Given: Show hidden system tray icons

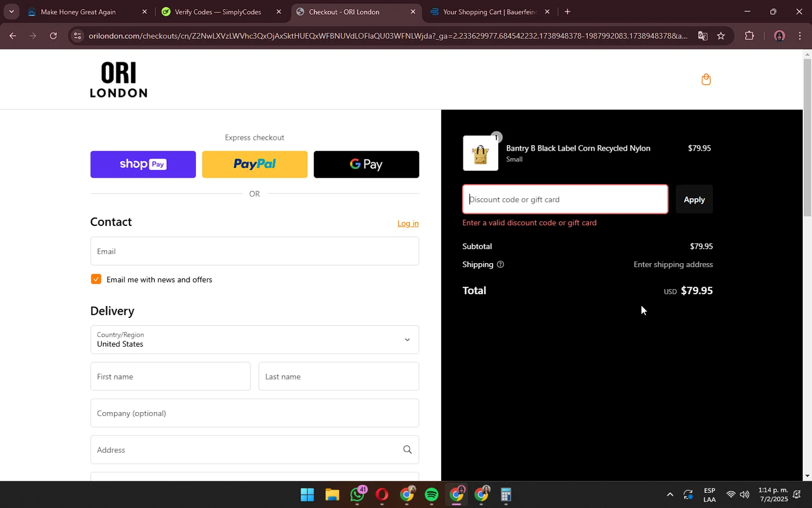Looking at the screenshot, I should point(670,494).
